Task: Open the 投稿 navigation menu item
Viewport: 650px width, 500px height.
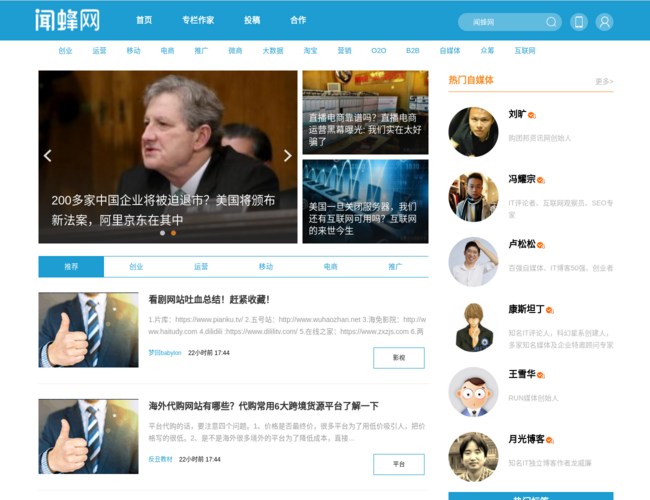Action: (252, 20)
